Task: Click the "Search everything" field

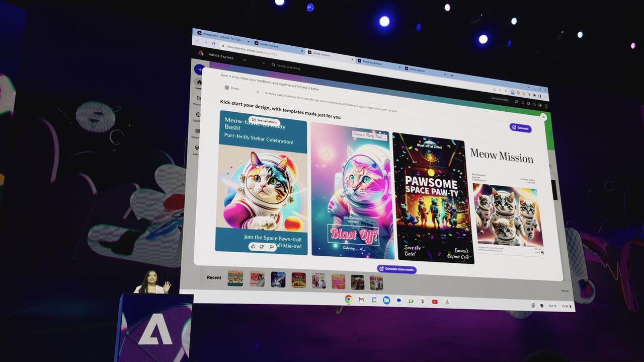Action: pyautogui.click(x=288, y=67)
